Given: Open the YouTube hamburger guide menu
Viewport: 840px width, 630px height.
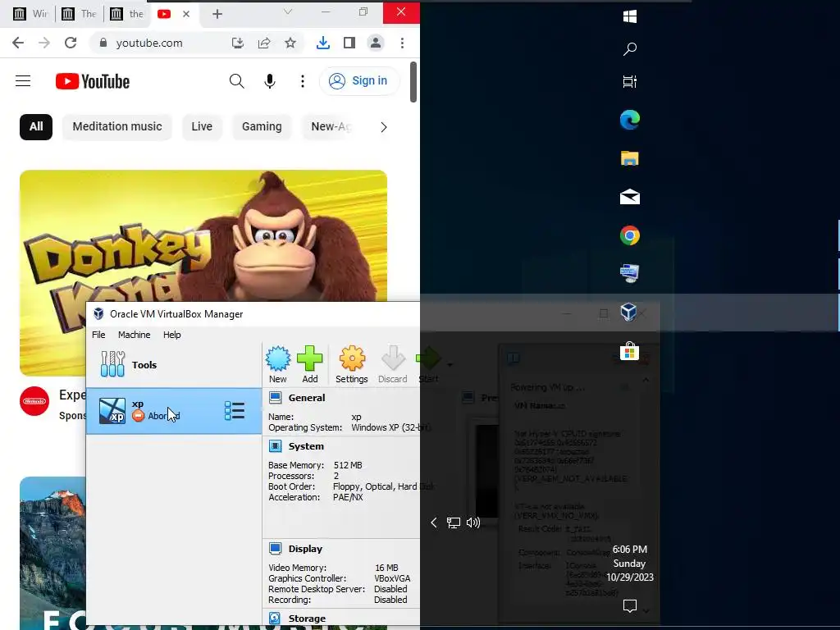Looking at the screenshot, I should [x=23, y=81].
